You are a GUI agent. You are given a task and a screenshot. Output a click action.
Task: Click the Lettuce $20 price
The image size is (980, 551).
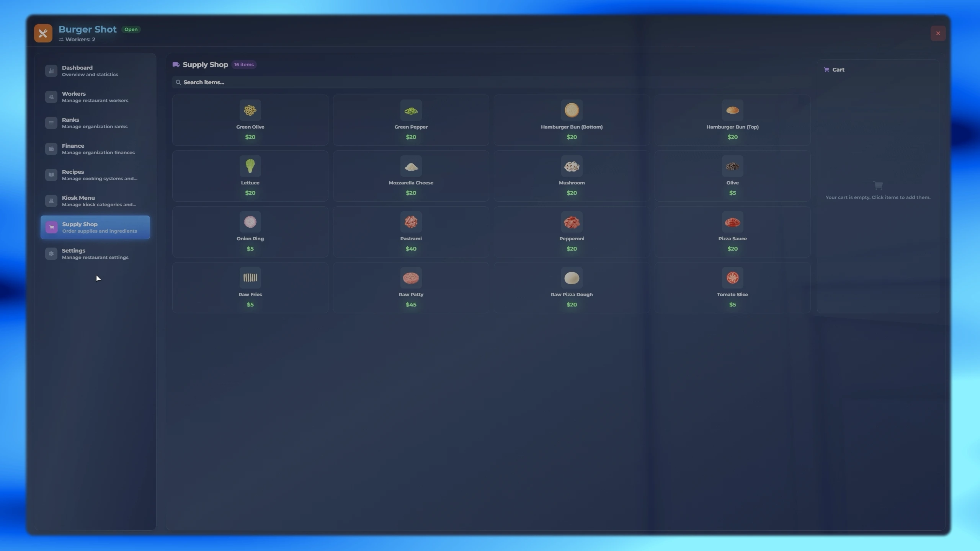click(x=250, y=193)
